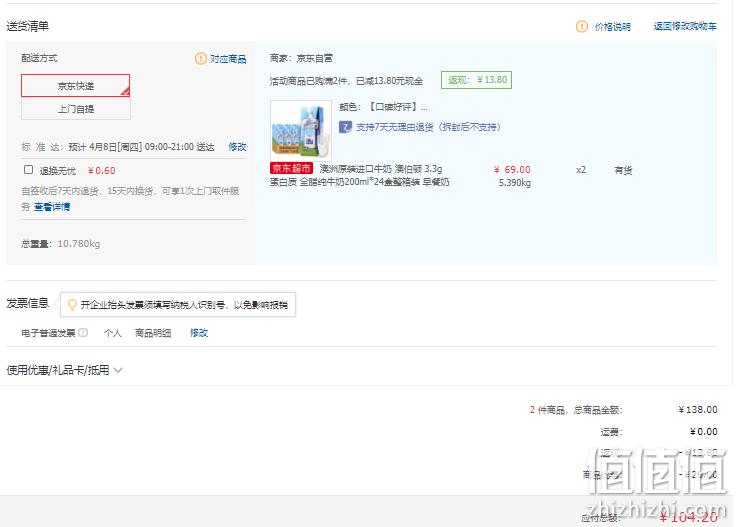Image resolution: width=736 pixels, height=527 pixels.
Task: Click 商品明细 invoice content text
Action: (x=153, y=333)
